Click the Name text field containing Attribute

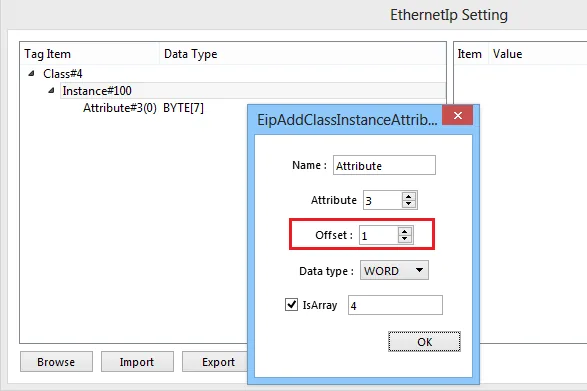(x=384, y=165)
